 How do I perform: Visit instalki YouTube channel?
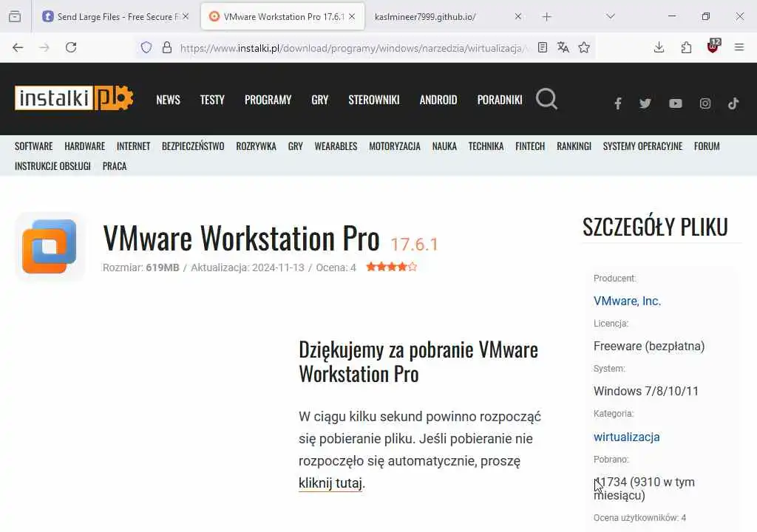pyautogui.click(x=676, y=103)
